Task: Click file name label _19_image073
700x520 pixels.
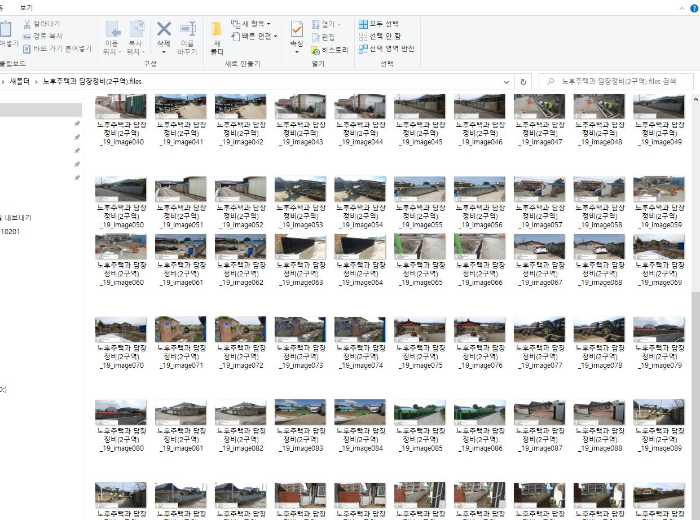Action: [300, 357]
